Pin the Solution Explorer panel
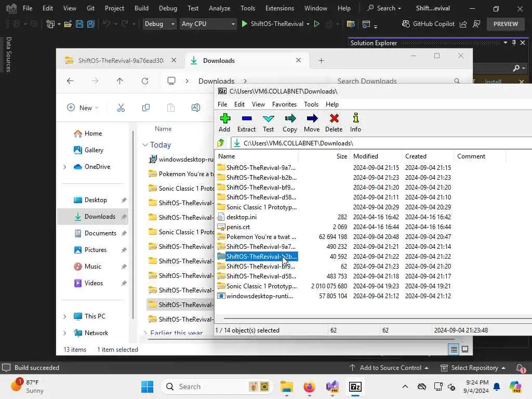This screenshot has height=399, width=532. pyautogui.click(x=514, y=43)
